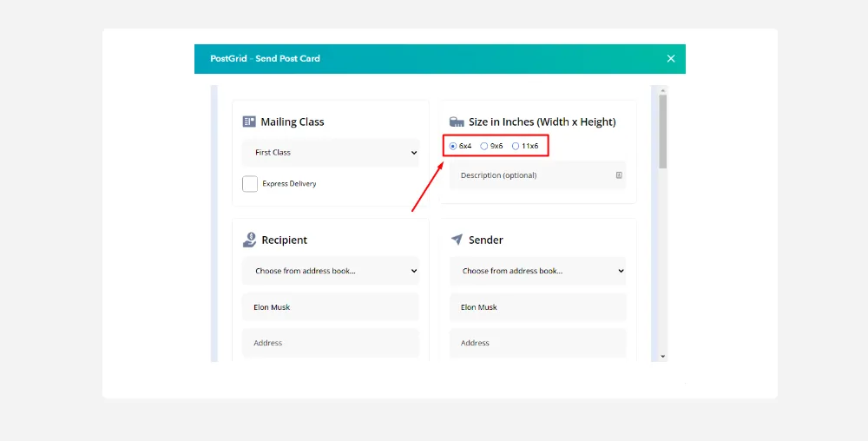Open the First Class mailing dropdown
Image resolution: width=868 pixels, height=441 pixels.
click(330, 153)
